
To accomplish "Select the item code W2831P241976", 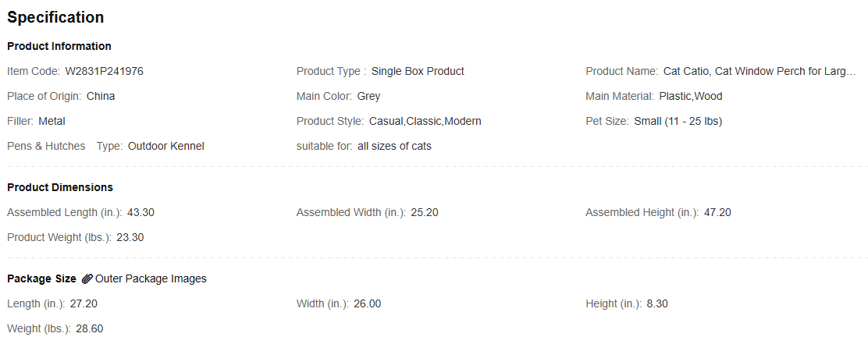I will [x=104, y=71].
